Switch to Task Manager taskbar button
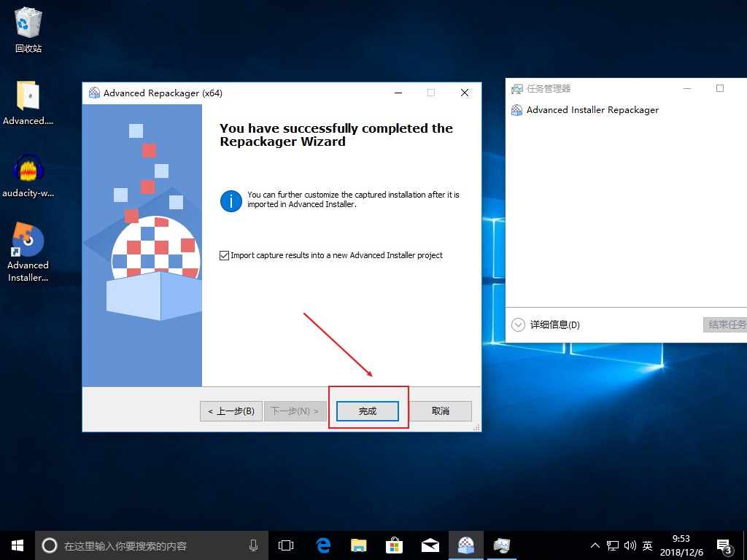The image size is (747, 560). (502, 545)
